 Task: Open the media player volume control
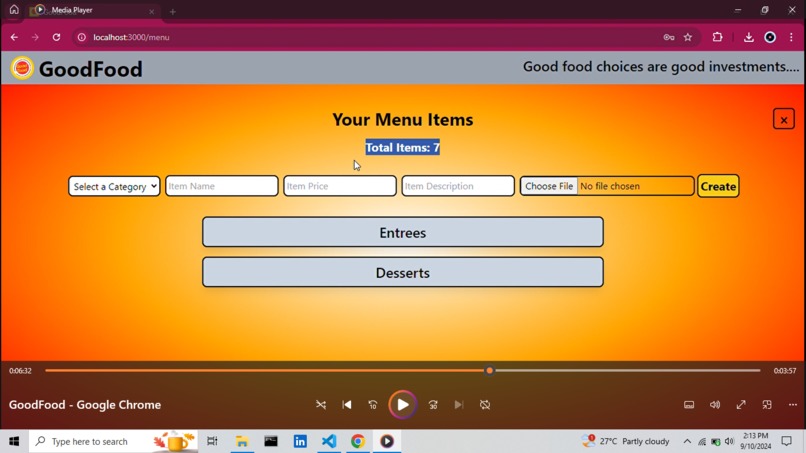pyautogui.click(x=715, y=405)
